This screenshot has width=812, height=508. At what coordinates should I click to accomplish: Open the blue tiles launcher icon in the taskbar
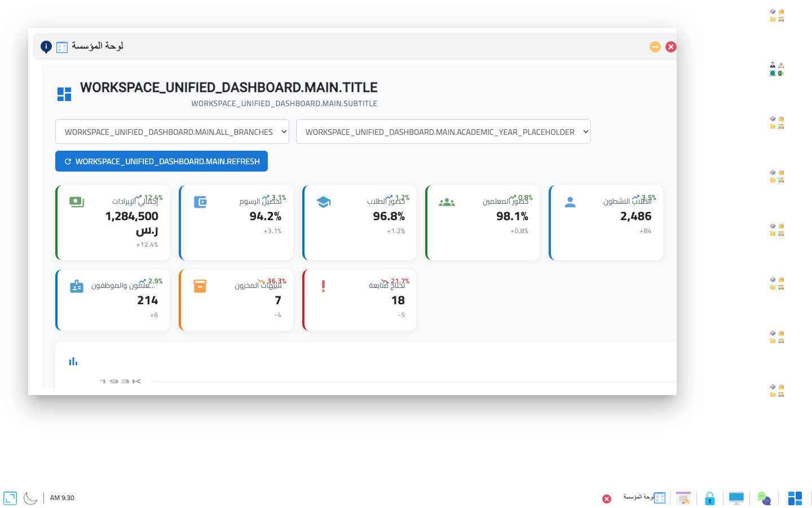pyautogui.click(x=795, y=498)
